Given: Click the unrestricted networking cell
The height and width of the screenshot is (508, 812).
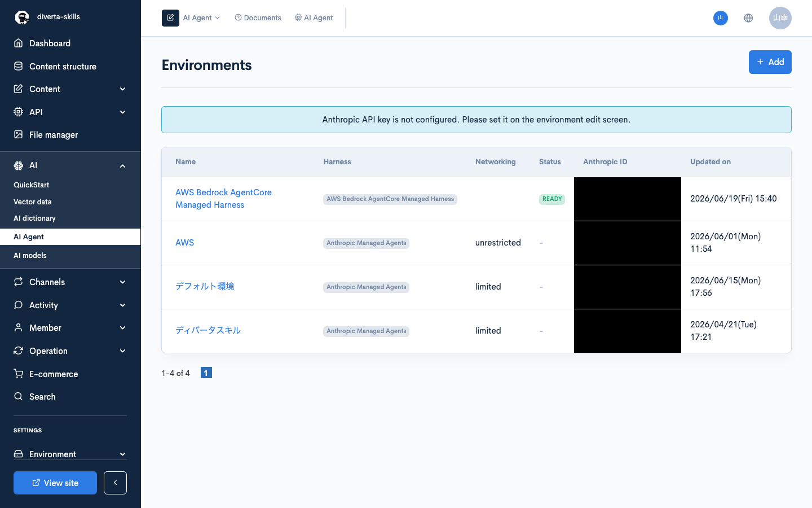Looking at the screenshot, I should coord(498,243).
